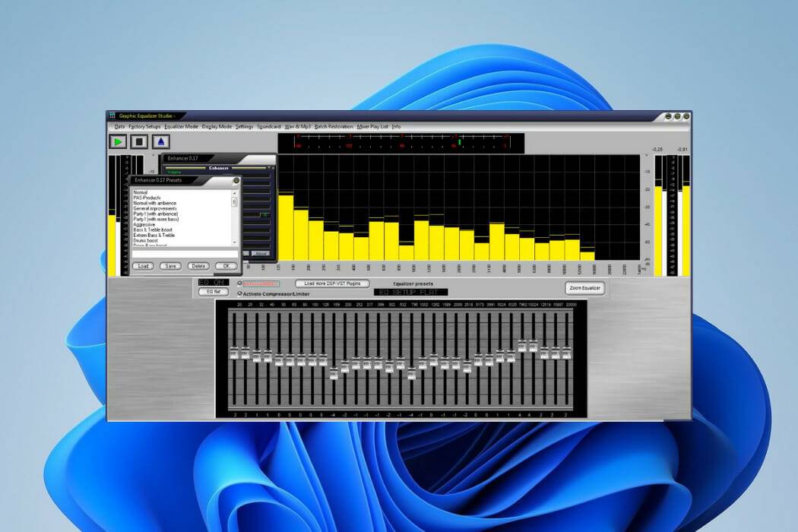Open the Batch Restoration menu
798x532 pixels.
pos(332,126)
